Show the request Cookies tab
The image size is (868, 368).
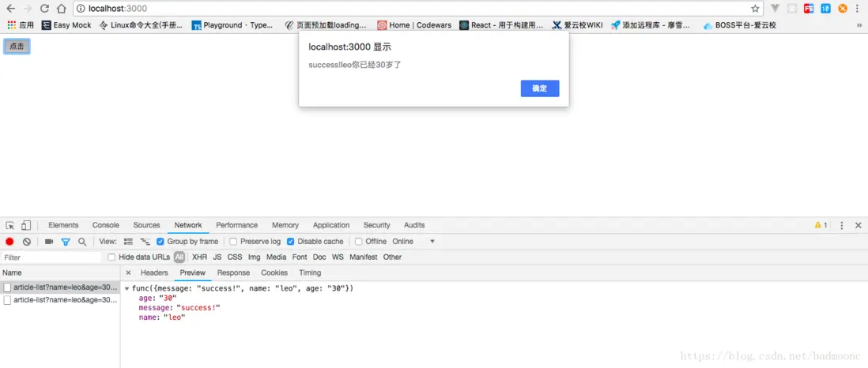274,272
